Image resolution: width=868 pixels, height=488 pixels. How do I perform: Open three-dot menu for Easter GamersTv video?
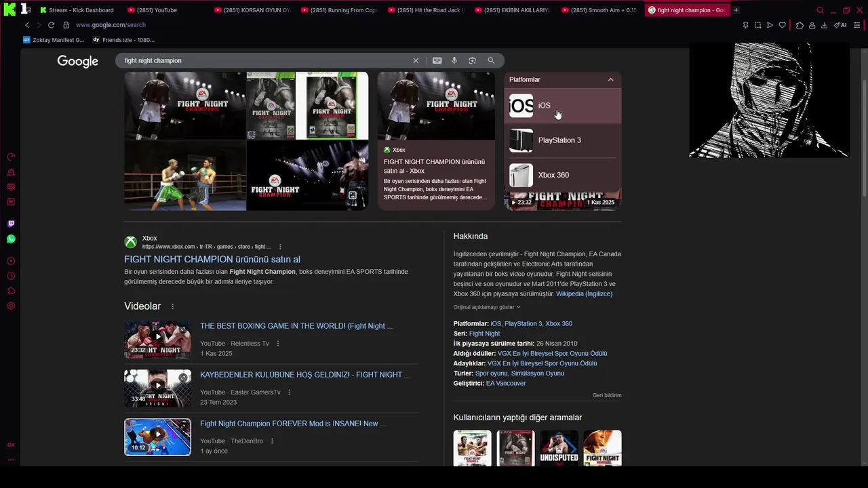click(x=289, y=392)
